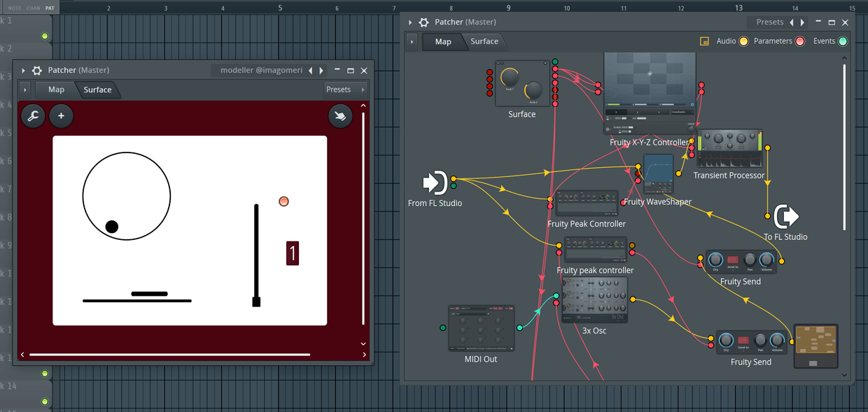868x412 pixels.
Task: Open left Patcher window menu arrow
Action: click(x=23, y=71)
